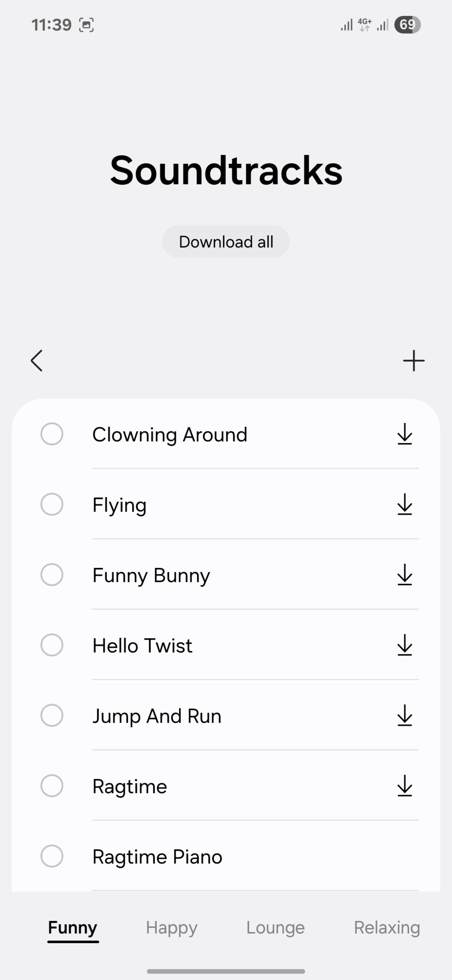Download the Hello Twist track

[405, 645]
